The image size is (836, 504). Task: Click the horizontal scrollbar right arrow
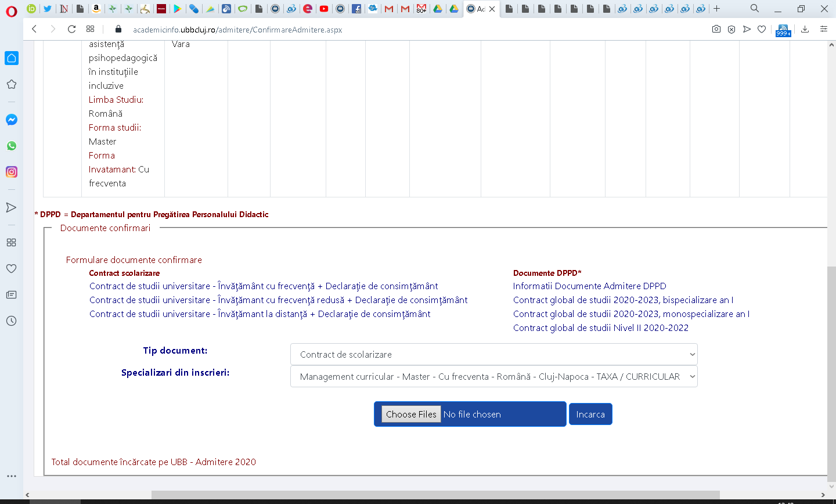coord(823,495)
